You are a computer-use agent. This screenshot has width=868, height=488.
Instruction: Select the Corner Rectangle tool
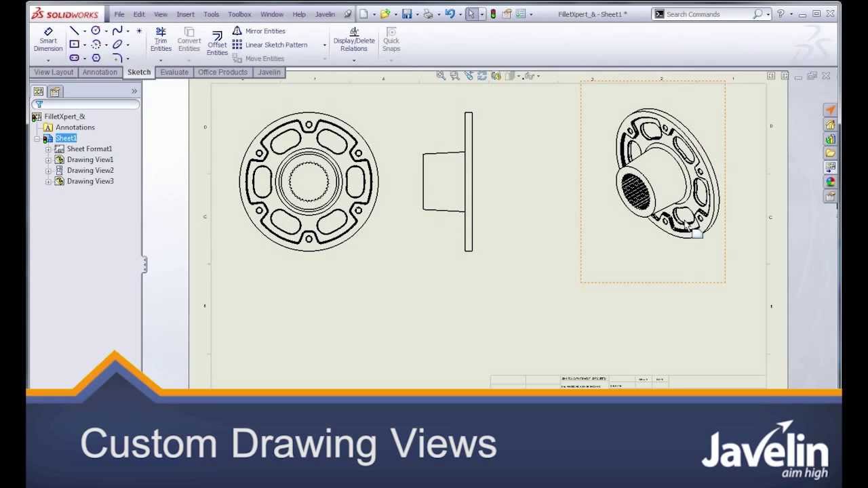click(74, 45)
